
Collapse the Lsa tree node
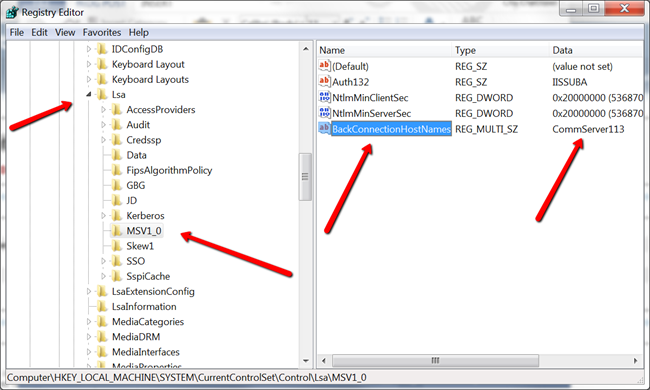(x=89, y=94)
